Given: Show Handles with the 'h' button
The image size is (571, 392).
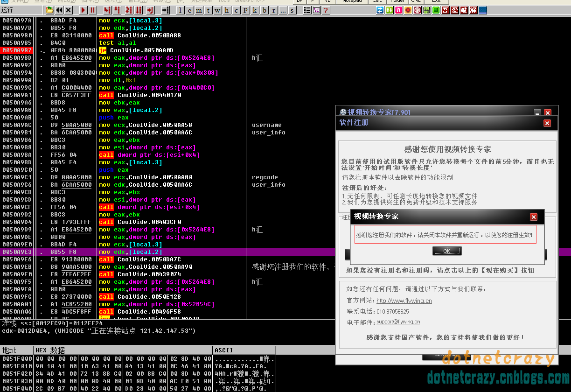Looking at the screenshot, I should (227, 10).
